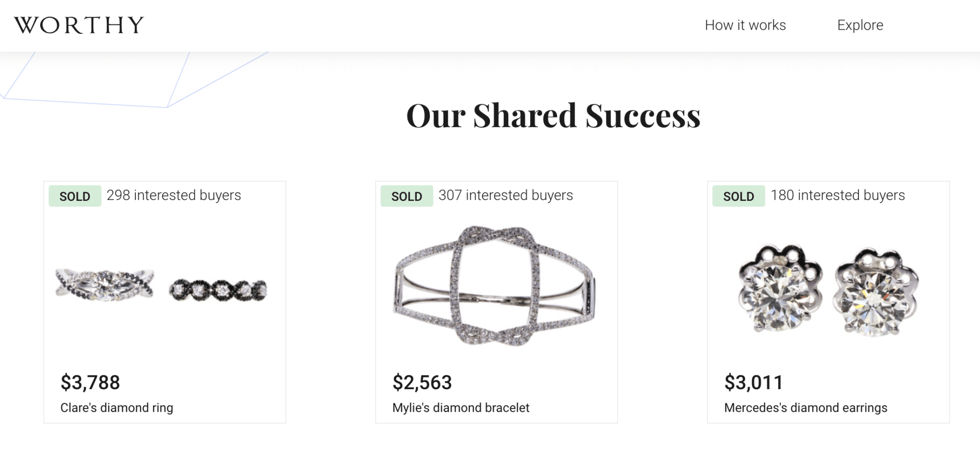Click the SOLD badge on Mylie's bracelet card
Screen dimensions: 980x449
tap(406, 196)
